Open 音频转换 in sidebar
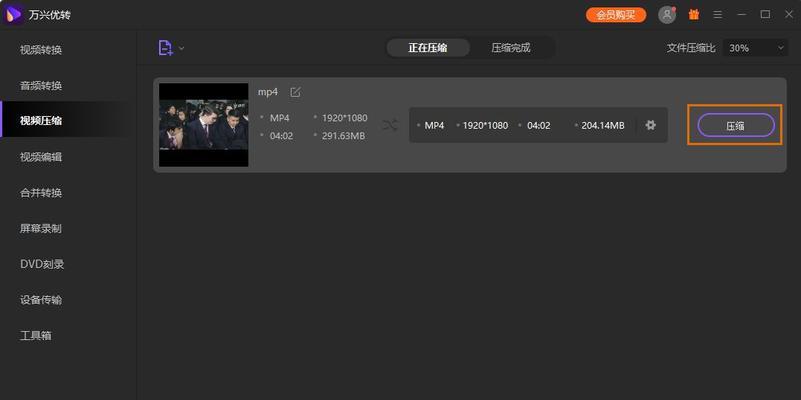Image resolution: width=801 pixels, height=400 pixels. pyautogui.click(x=41, y=85)
